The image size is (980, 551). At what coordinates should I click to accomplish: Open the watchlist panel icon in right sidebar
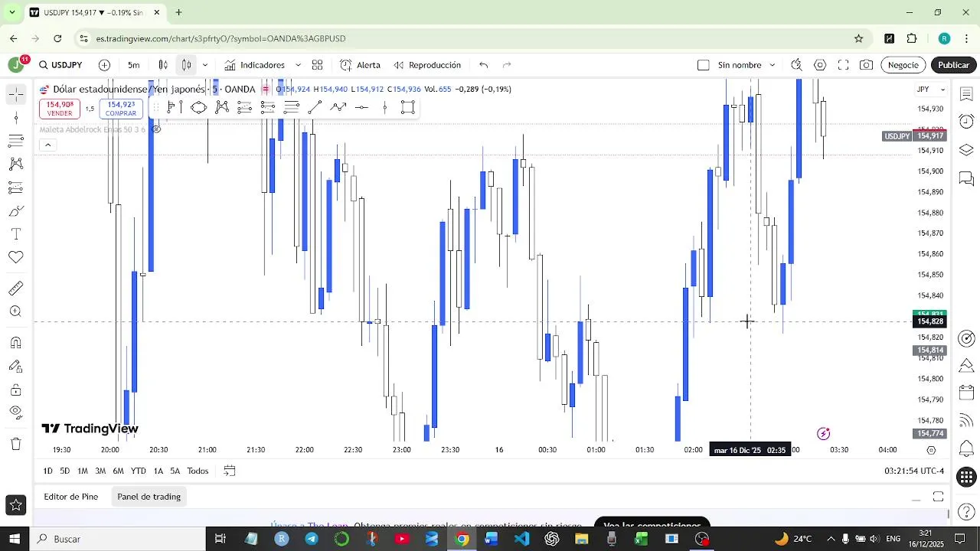pyautogui.click(x=966, y=94)
